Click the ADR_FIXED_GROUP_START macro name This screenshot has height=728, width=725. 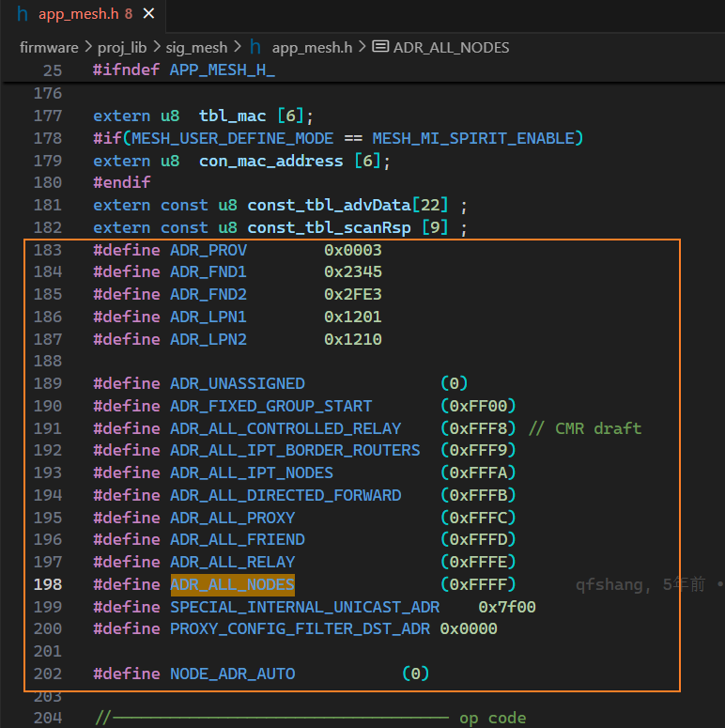point(271,406)
